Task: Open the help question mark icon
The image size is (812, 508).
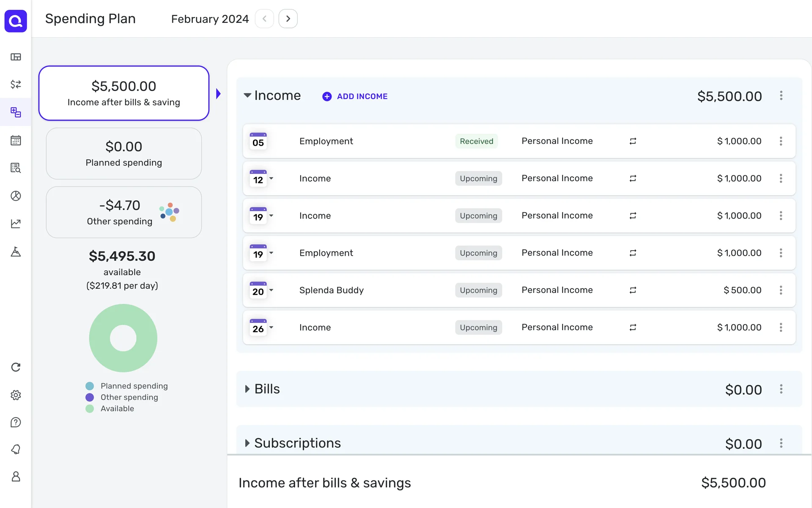Action: (16, 422)
